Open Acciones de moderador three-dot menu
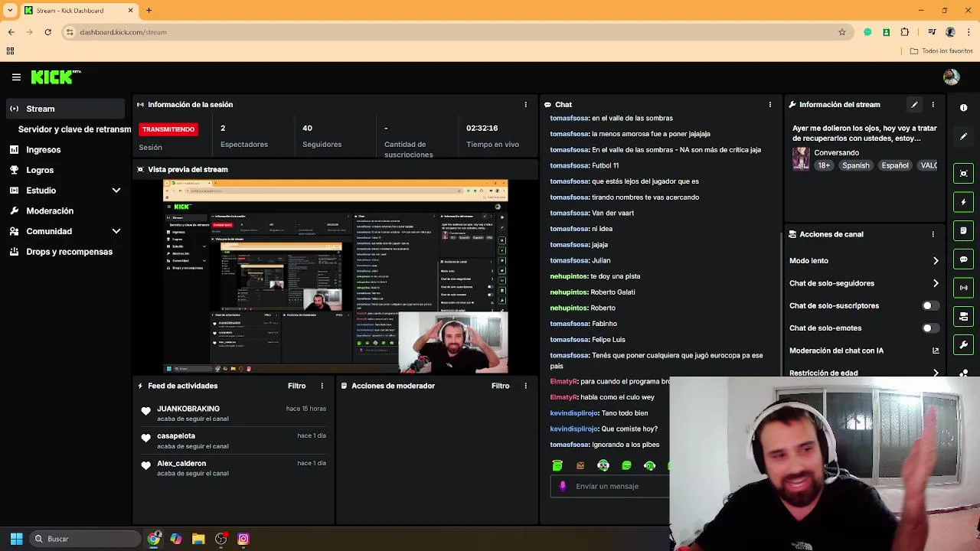This screenshot has width=980, height=551. tap(525, 386)
